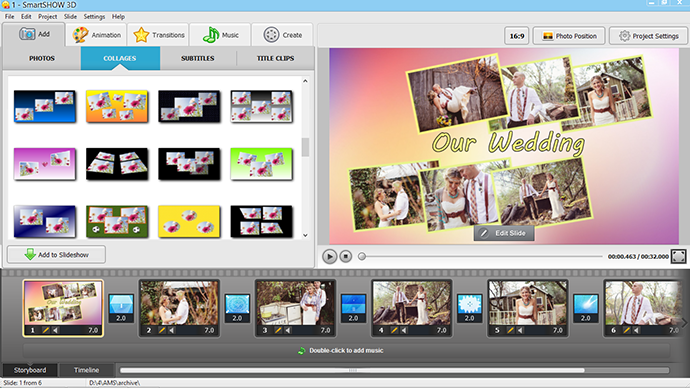Click transition icon between slides 1 and 2

(121, 308)
